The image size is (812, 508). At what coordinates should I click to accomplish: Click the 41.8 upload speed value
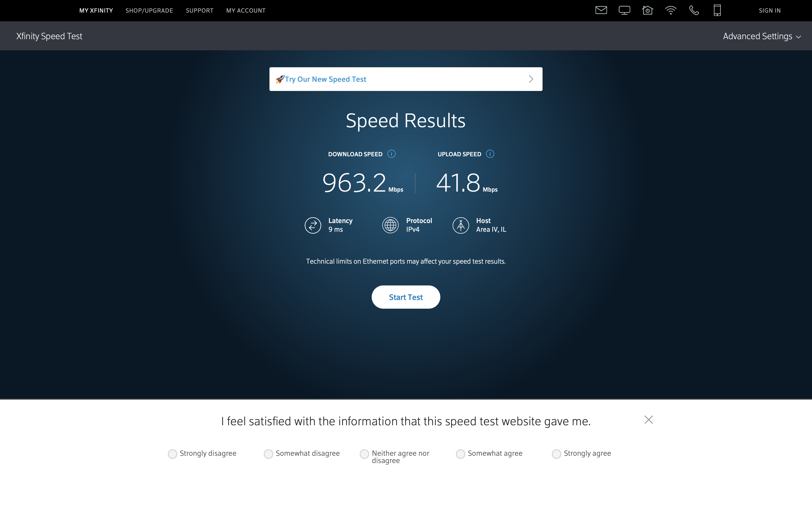[x=458, y=183]
